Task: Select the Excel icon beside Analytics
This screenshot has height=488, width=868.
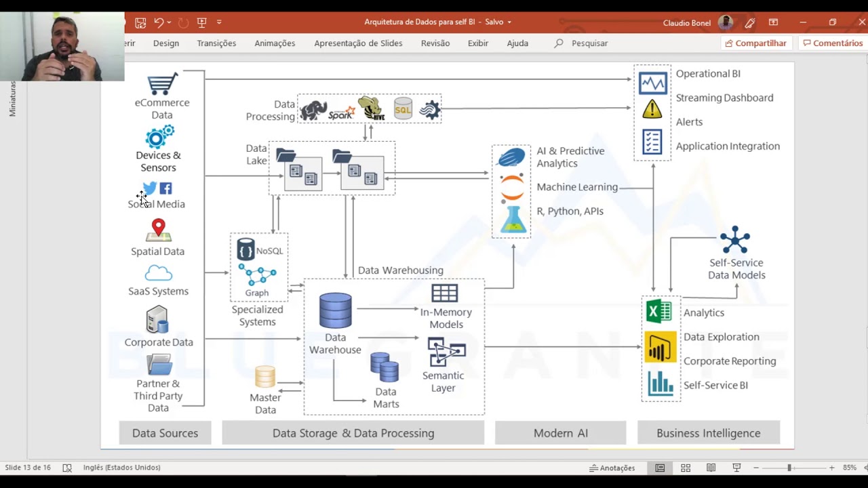Action: coord(659,311)
